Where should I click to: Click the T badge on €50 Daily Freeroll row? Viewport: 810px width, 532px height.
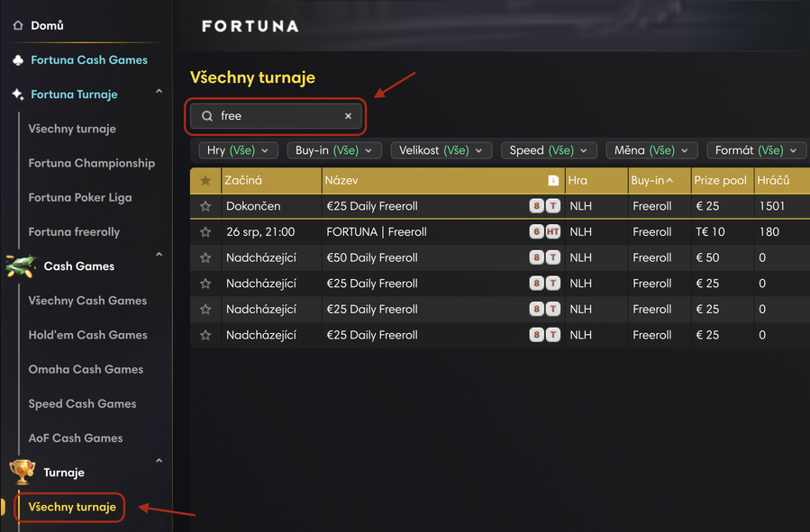[x=553, y=257]
